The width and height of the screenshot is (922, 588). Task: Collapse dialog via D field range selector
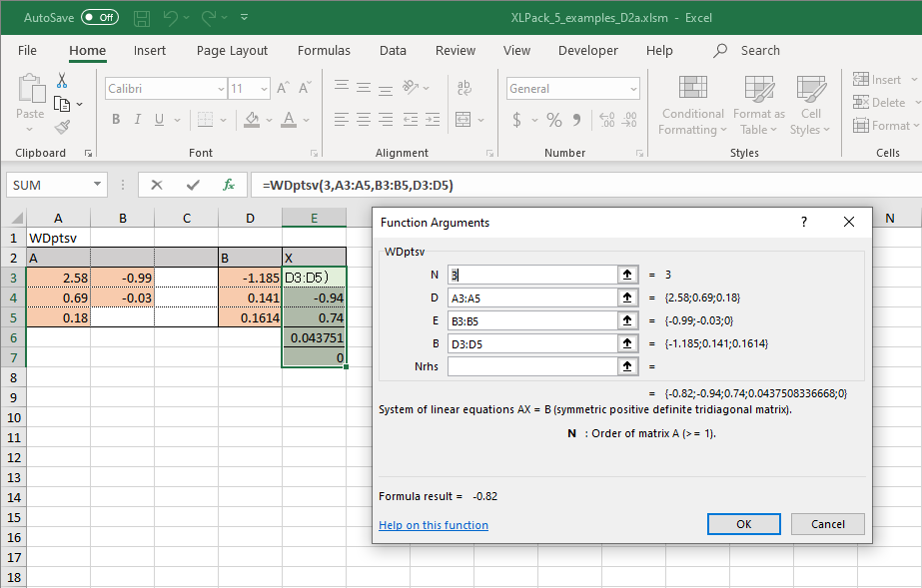point(627,297)
